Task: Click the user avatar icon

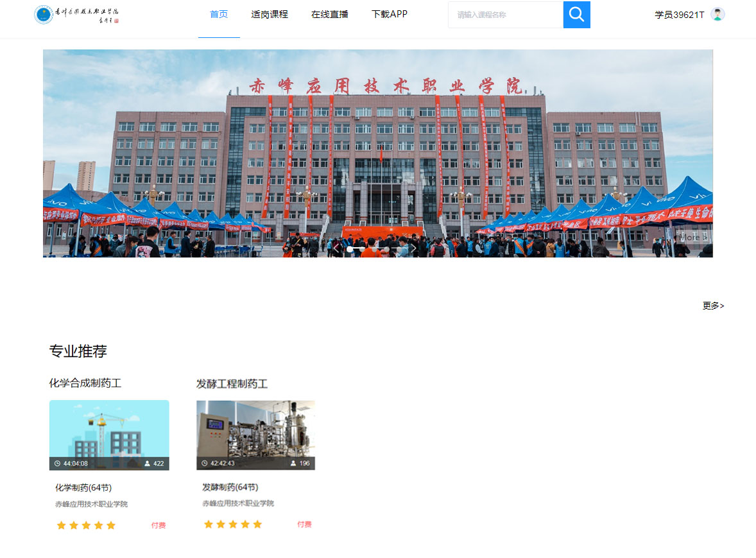Action: 717,14
